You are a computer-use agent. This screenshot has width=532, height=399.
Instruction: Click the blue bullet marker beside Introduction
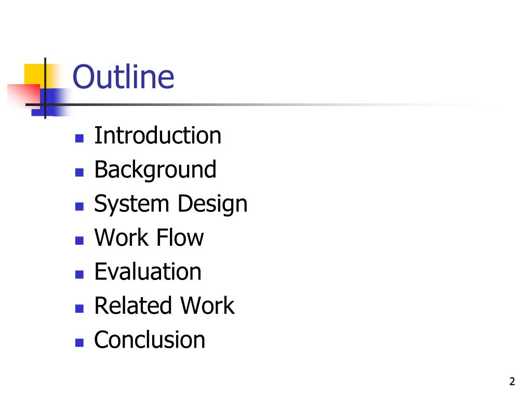[79, 138]
